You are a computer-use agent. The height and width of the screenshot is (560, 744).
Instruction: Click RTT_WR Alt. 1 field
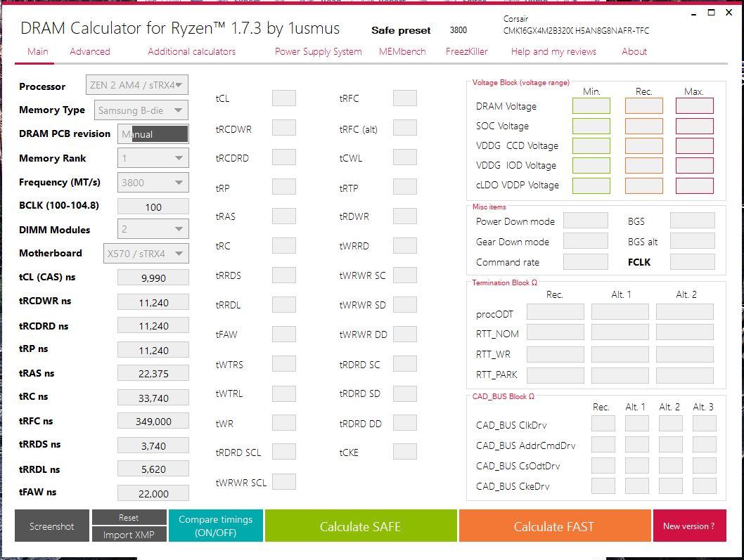pos(620,354)
